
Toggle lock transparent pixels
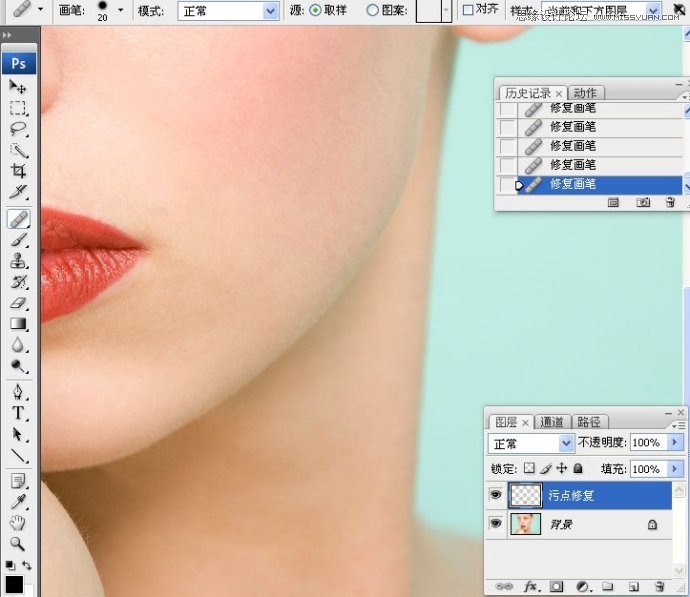tap(529, 468)
